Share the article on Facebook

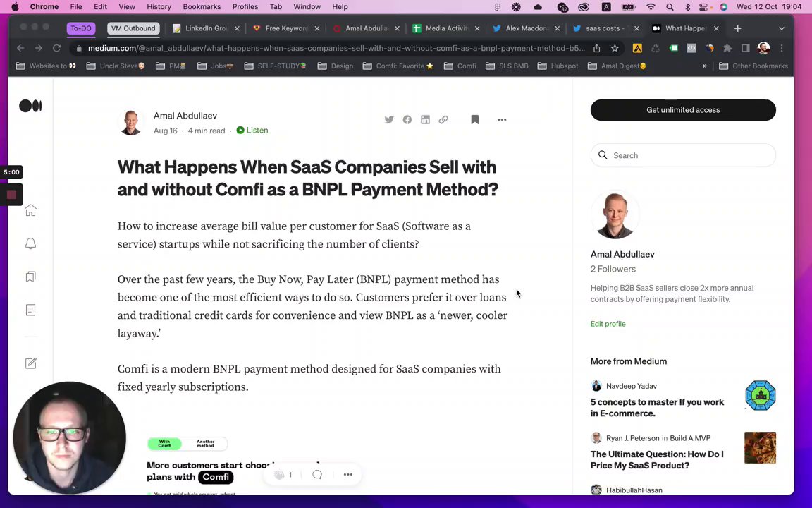(407, 120)
